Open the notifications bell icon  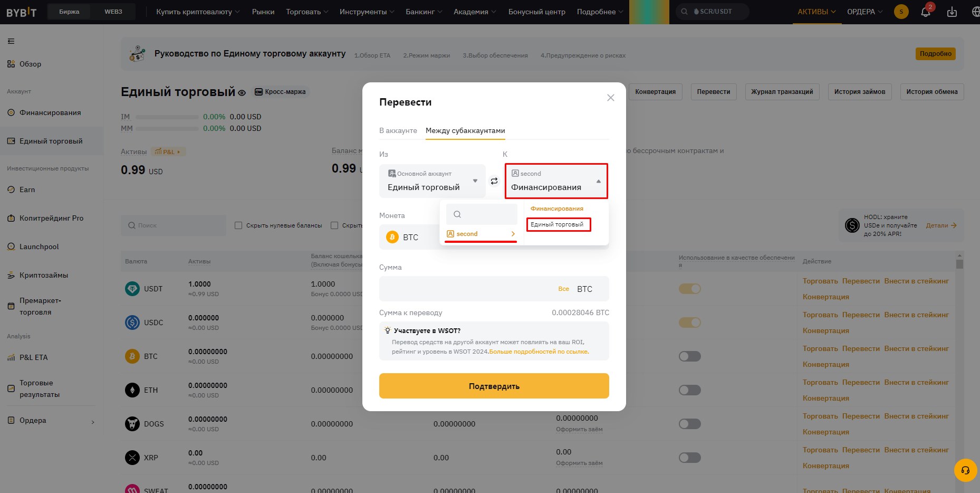[926, 12]
